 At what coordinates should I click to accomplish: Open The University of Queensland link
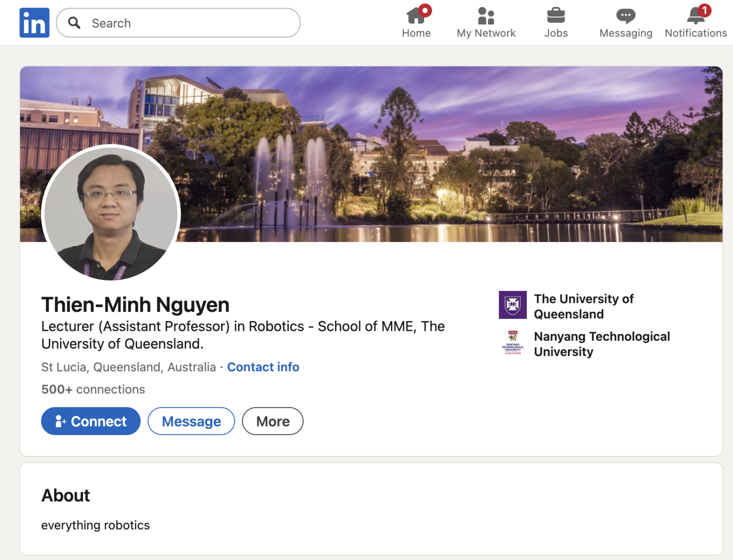click(x=583, y=306)
